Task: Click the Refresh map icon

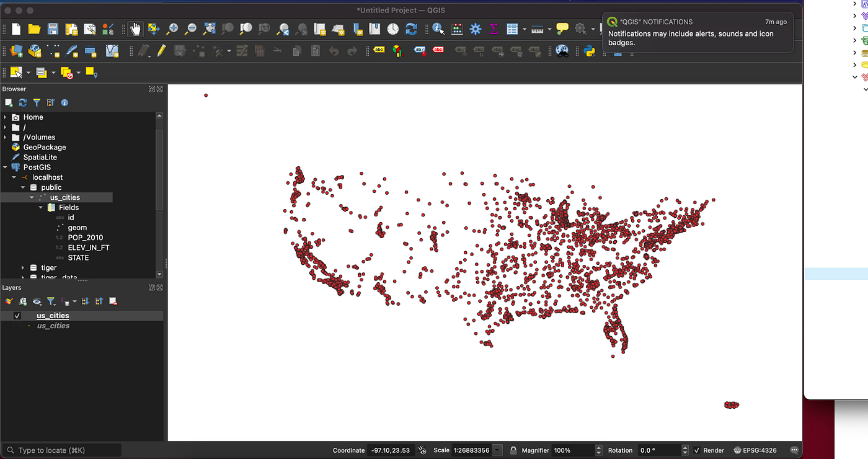Action: [411, 29]
